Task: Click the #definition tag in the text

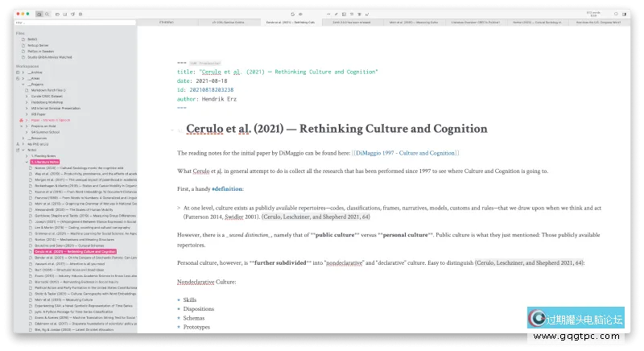Action: (227, 189)
